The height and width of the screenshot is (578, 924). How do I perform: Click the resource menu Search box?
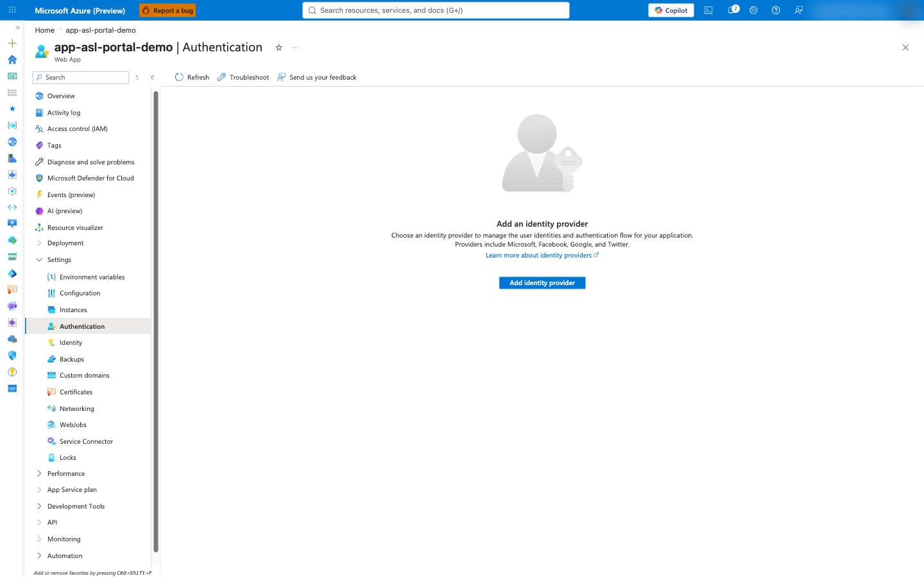(x=81, y=77)
